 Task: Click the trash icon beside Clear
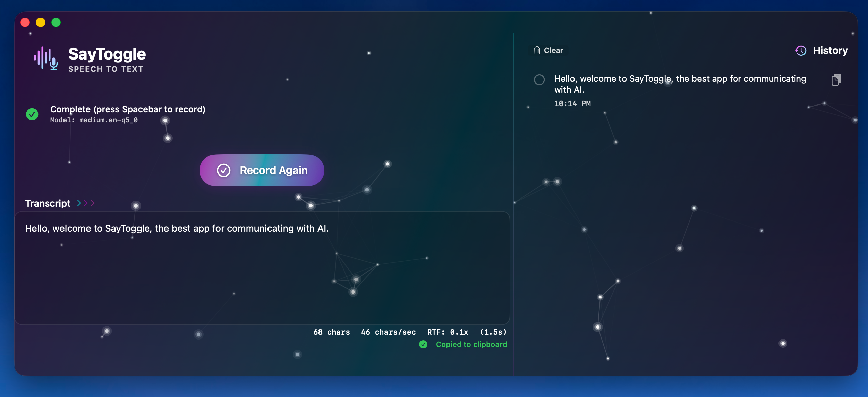(537, 50)
